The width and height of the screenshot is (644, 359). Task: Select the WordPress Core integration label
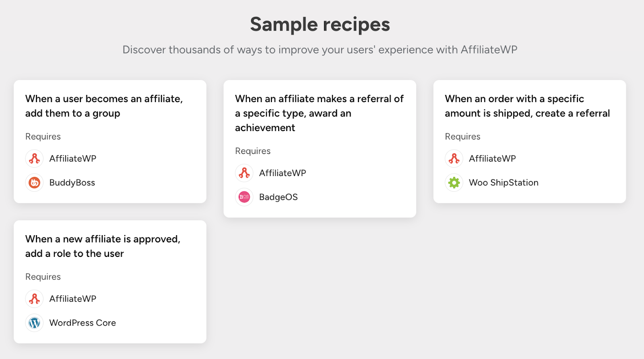tap(83, 323)
